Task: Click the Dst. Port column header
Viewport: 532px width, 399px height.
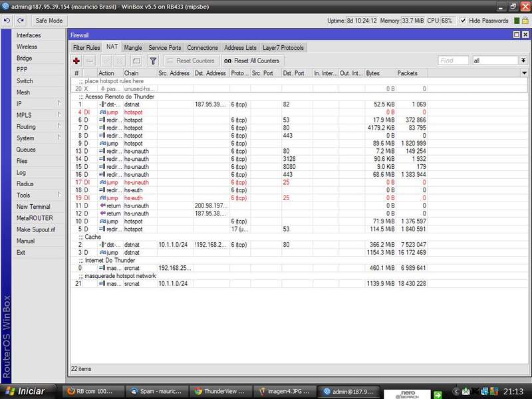Action: pyautogui.click(x=297, y=73)
